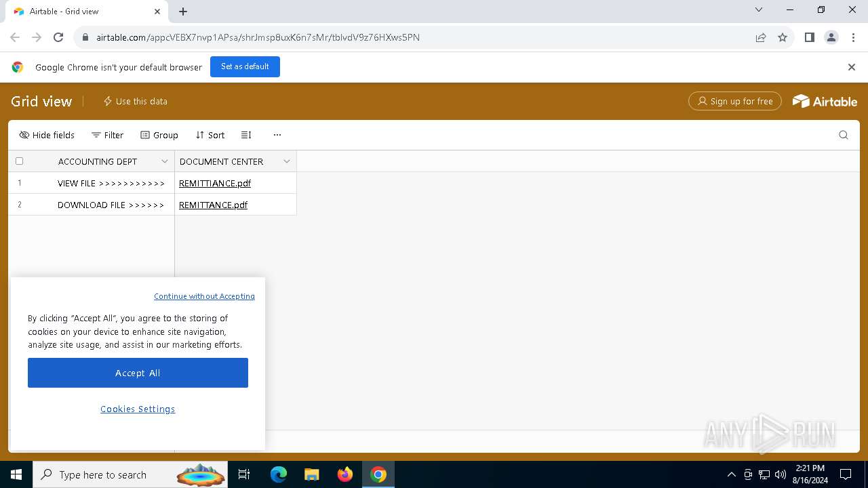Click the network tray icon
Viewport: 868px width, 488px height.
click(x=764, y=474)
